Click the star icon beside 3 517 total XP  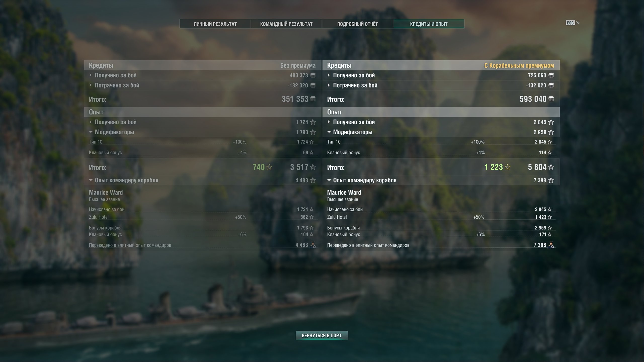click(313, 167)
